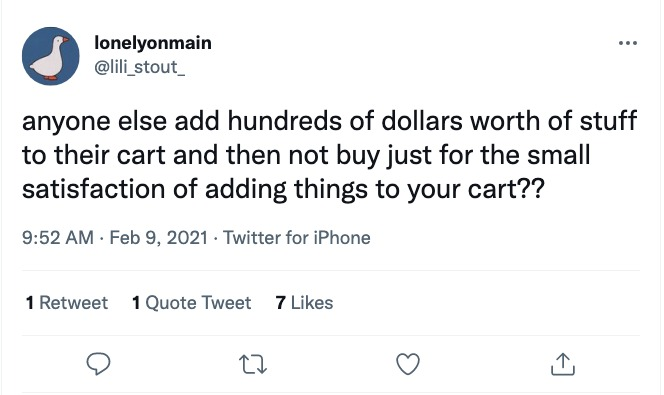Click the first line of tweet text
Image resolution: width=664 pixels, height=395 pixels.
pyautogui.click(x=329, y=121)
